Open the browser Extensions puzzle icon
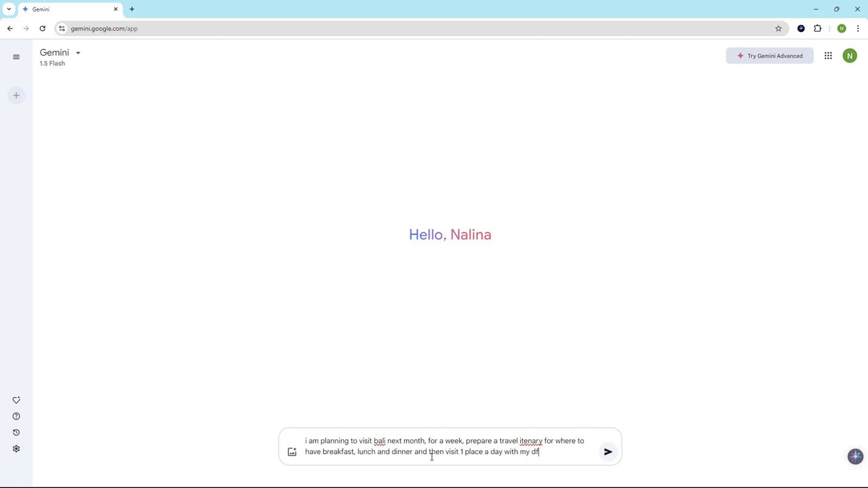868x488 pixels. coord(817,28)
